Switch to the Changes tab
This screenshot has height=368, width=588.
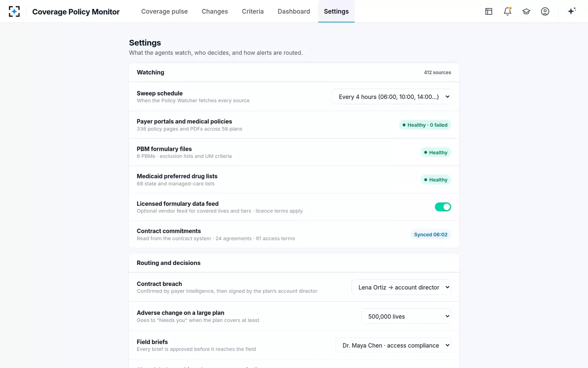(215, 11)
